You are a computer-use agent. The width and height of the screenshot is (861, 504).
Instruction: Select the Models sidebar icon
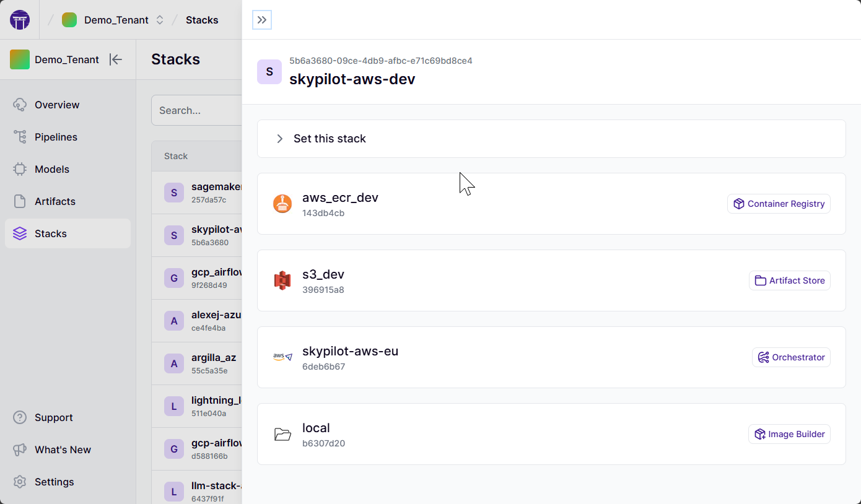click(19, 169)
